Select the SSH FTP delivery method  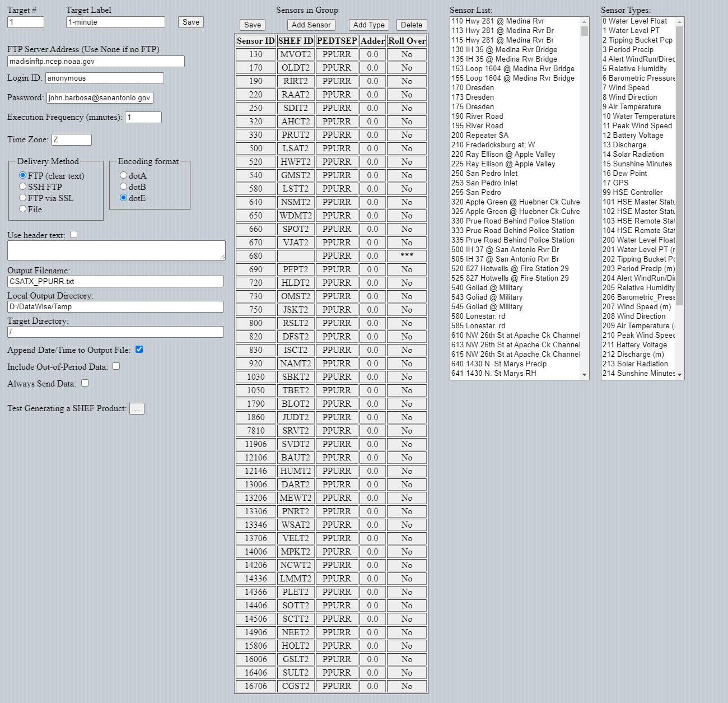[x=23, y=187]
